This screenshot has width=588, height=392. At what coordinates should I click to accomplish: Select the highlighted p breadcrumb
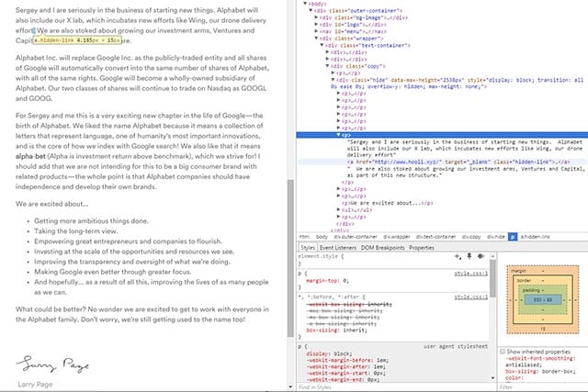(x=513, y=237)
